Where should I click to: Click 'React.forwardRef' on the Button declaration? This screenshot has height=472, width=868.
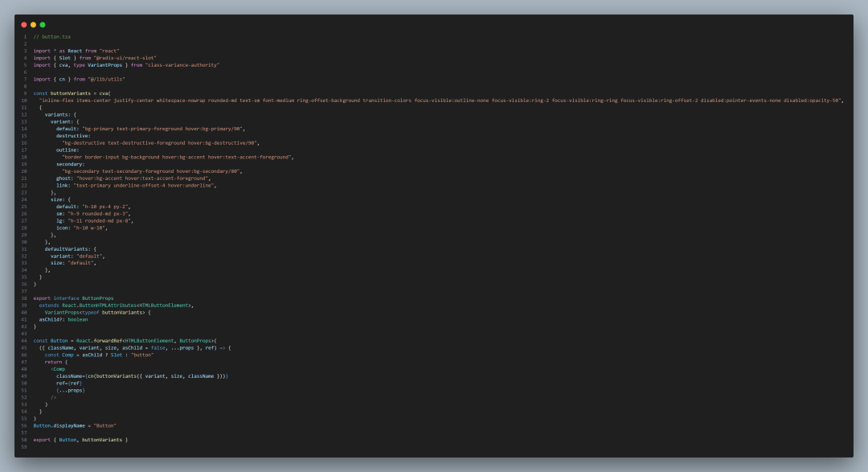[x=99, y=341]
